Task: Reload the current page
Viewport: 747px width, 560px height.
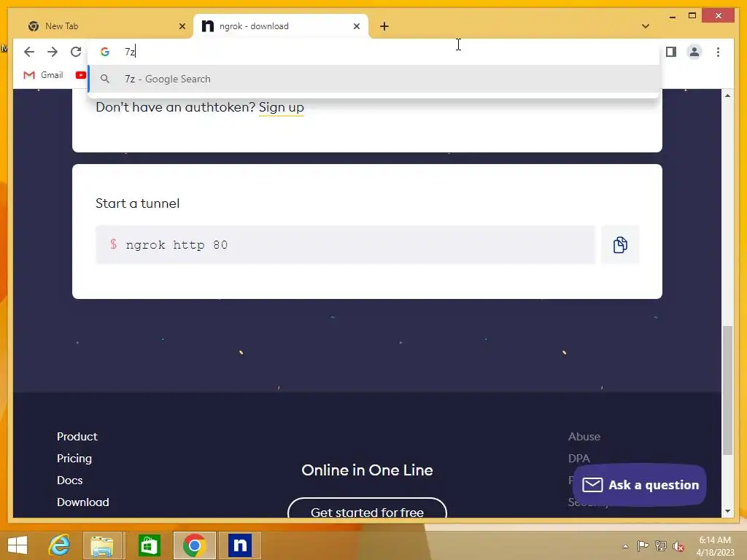Action: (x=76, y=52)
